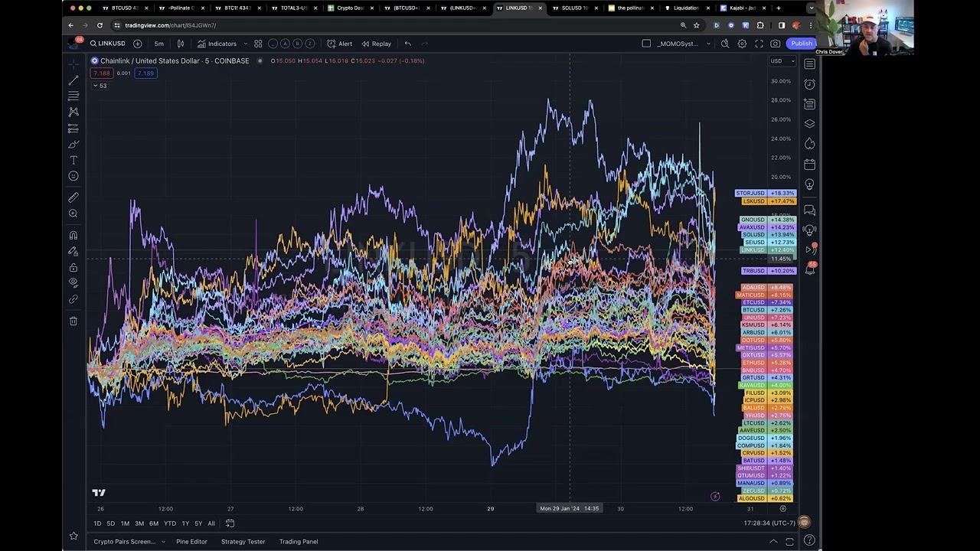The image size is (980, 551).
Task: Open the Fibonacci retracement tools
Action: 73,96
